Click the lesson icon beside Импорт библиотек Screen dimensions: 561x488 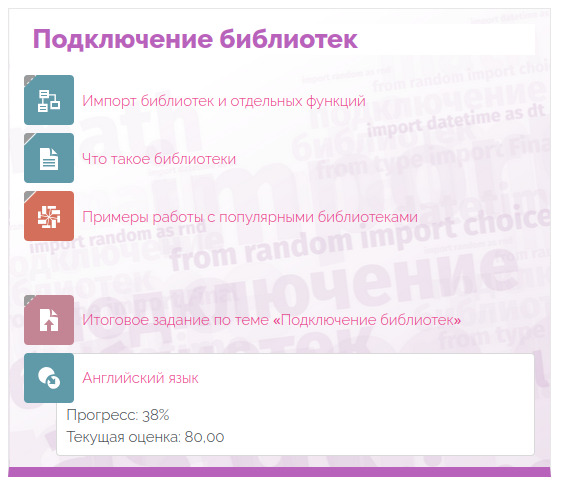tap(49, 100)
